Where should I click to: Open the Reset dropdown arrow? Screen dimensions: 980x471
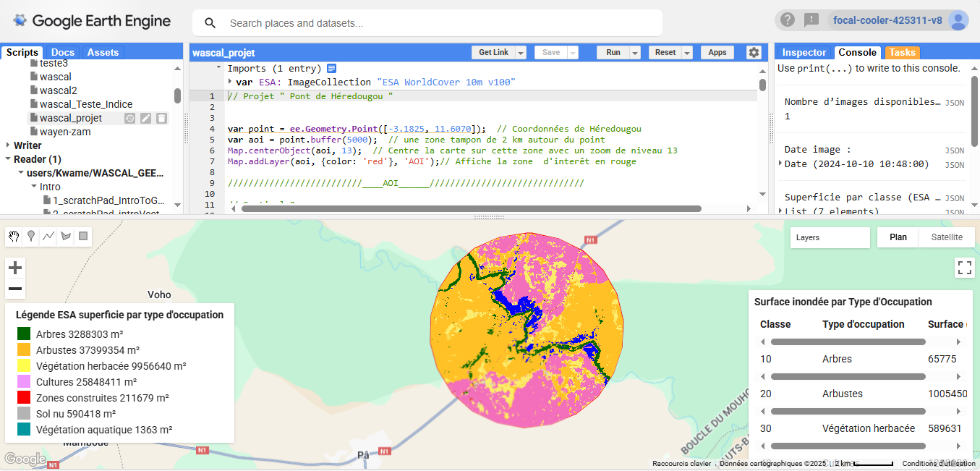[x=687, y=53]
